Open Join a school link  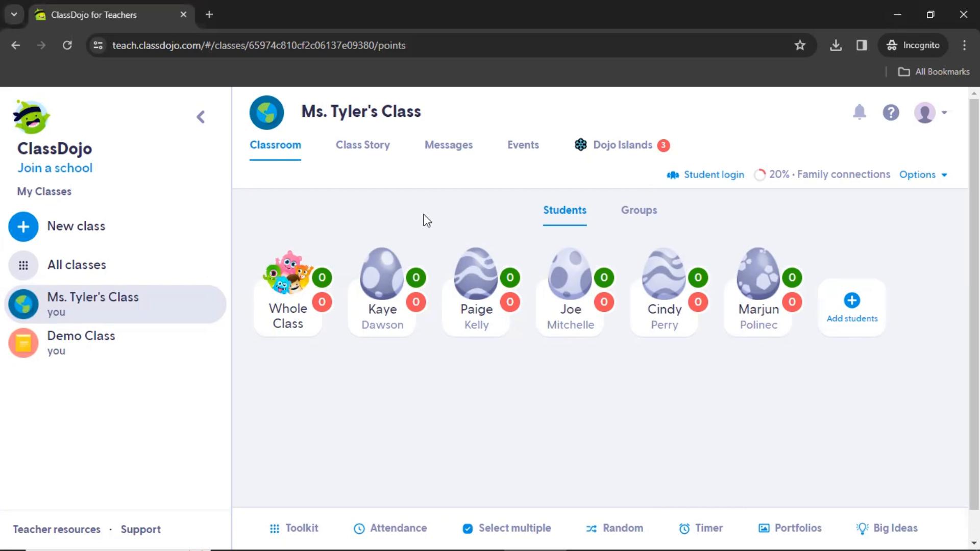(x=55, y=167)
